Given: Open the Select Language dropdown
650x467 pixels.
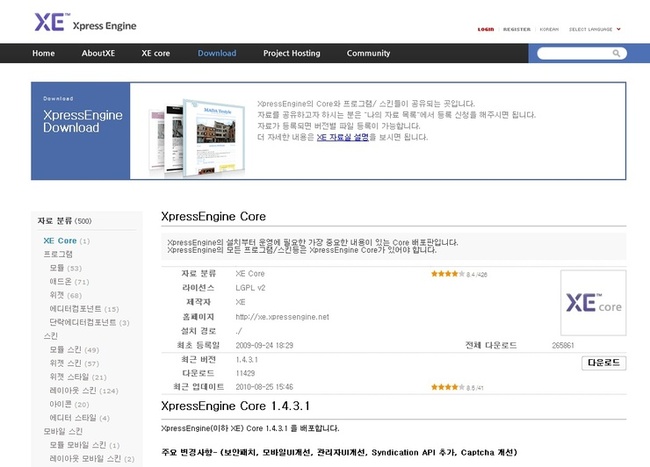Looking at the screenshot, I should click(x=594, y=29).
